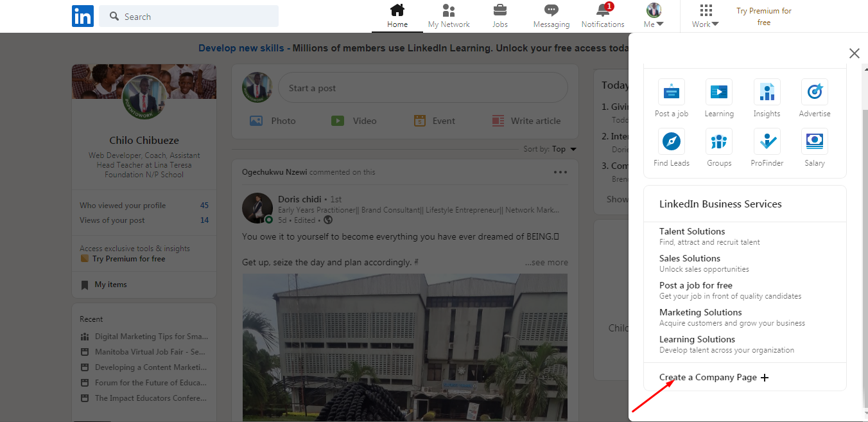Expand the post with ...see more
The image size is (868, 422).
546,262
